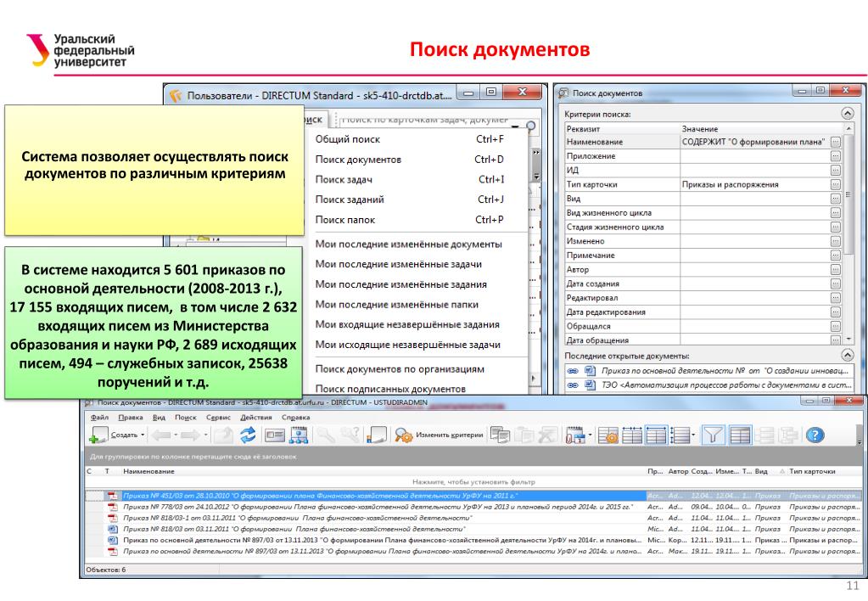Click the greyed tree structure icon right

tap(788, 435)
